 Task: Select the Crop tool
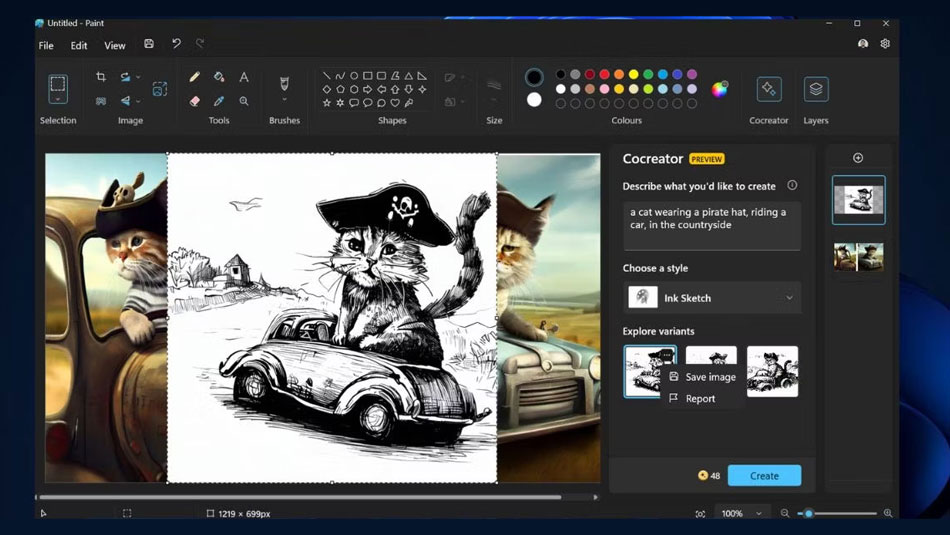coord(101,77)
